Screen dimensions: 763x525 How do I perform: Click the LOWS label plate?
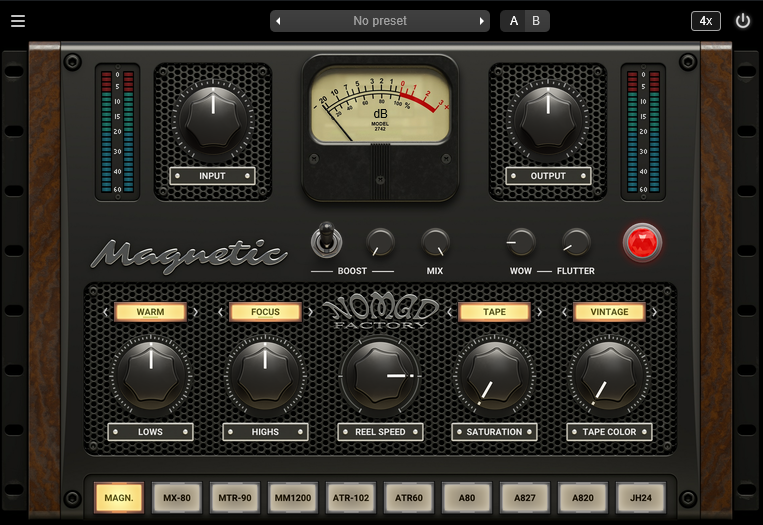tap(150, 432)
